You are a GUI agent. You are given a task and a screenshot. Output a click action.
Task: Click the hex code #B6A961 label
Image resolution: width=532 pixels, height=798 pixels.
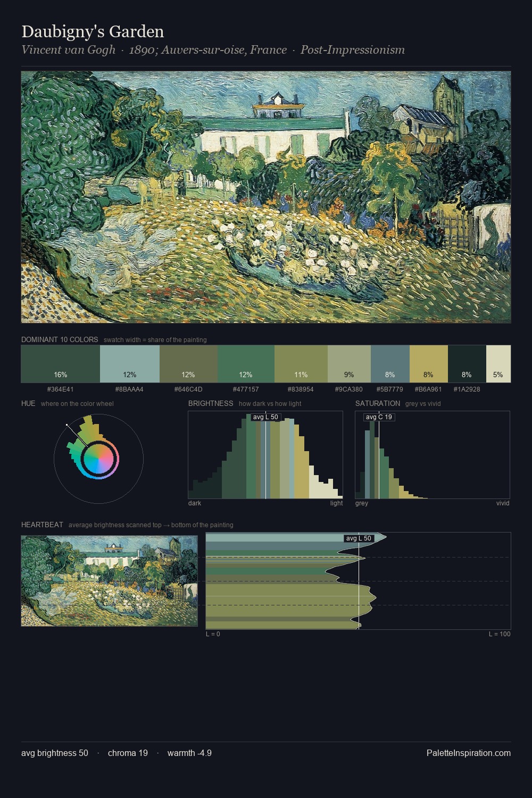click(428, 389)
